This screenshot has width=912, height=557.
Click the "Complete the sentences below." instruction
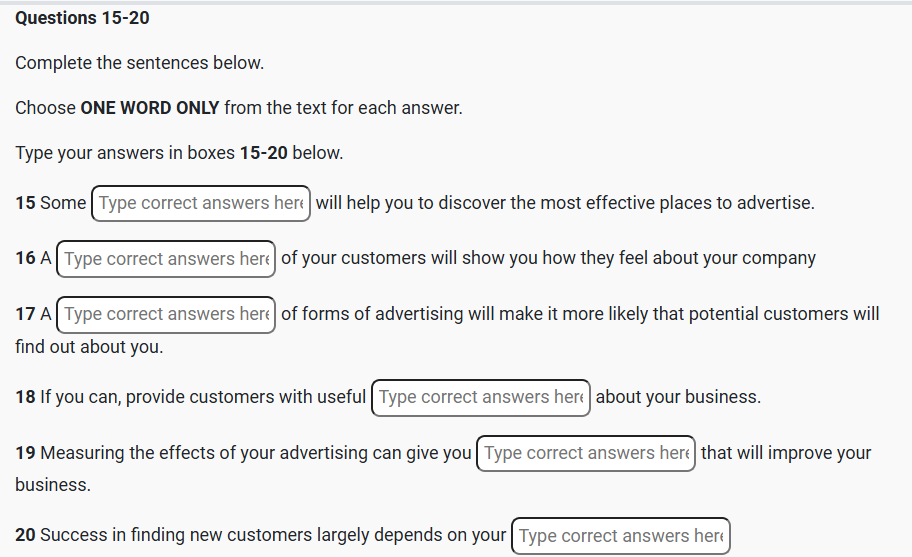click(x=140, y=63)
